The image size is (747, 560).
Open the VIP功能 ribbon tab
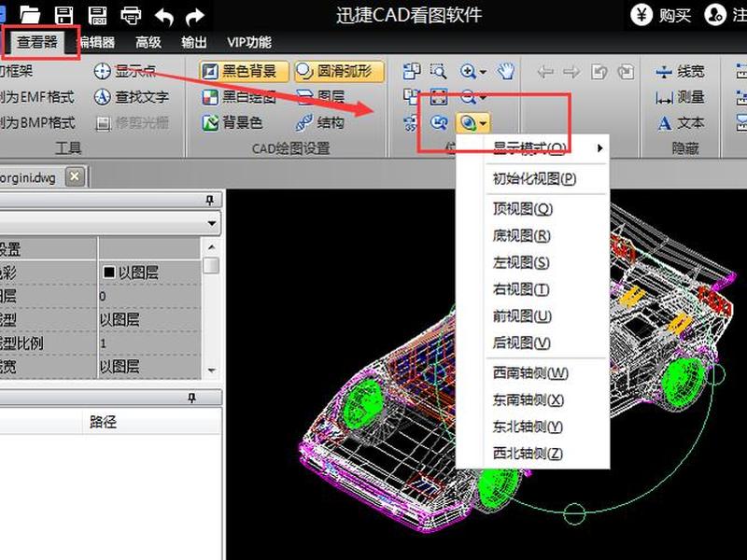pyautogui.click(x=249, y=42)
